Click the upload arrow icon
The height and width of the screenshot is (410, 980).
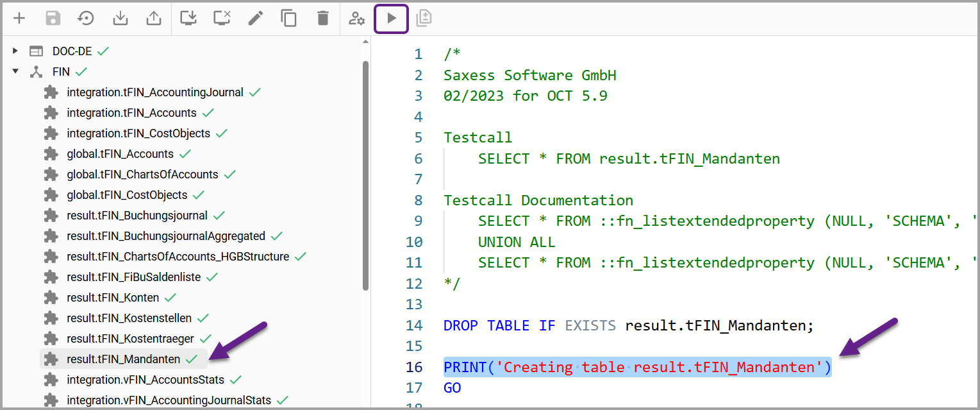pos(154,19)
